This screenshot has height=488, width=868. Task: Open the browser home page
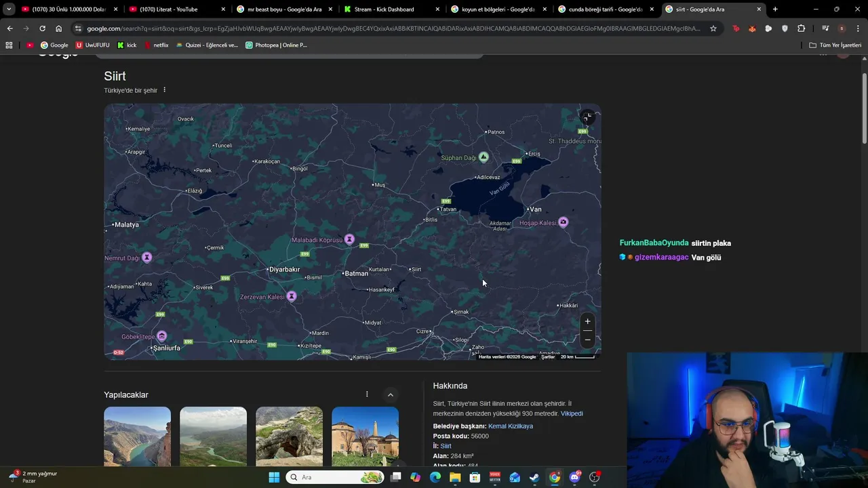tap(59, 28)
